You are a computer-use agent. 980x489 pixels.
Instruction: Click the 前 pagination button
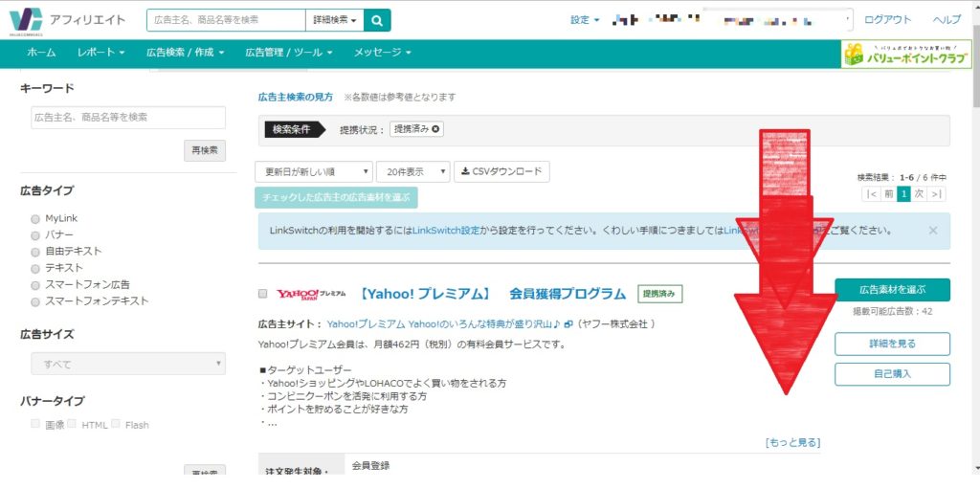point(888,194)
